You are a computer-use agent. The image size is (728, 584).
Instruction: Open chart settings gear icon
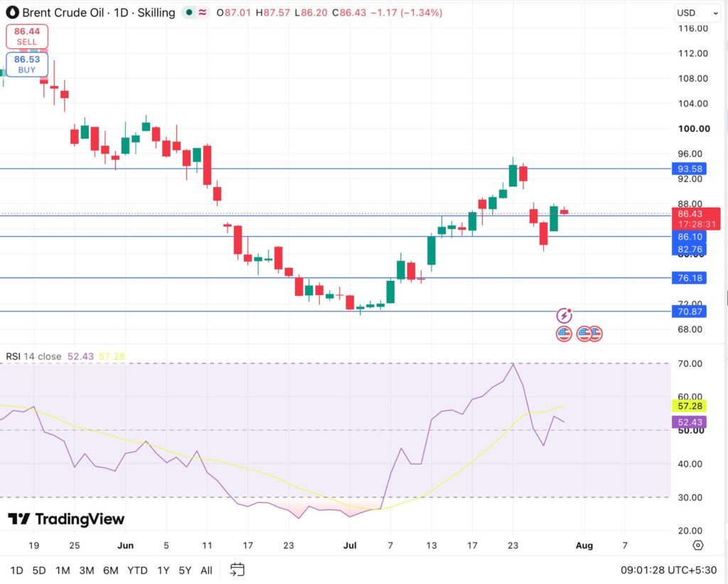coord(698,545)
